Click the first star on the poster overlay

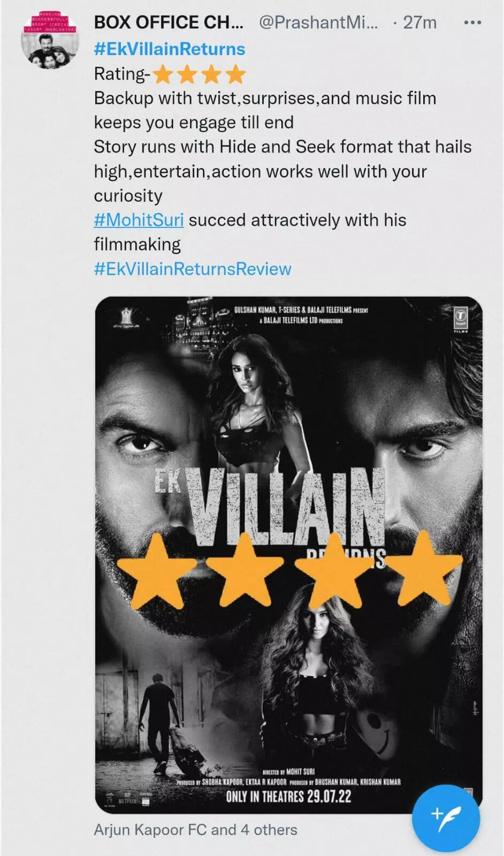point(157,570)
